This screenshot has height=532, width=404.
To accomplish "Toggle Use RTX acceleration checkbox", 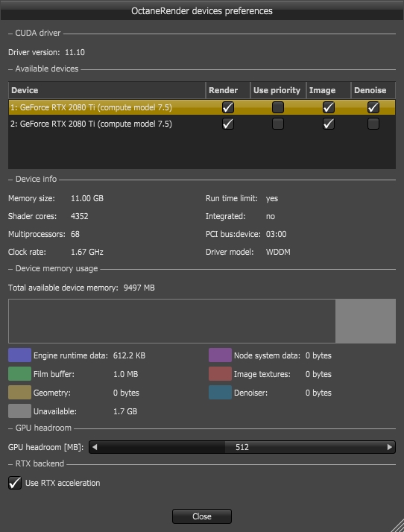I will pos(15,483).
